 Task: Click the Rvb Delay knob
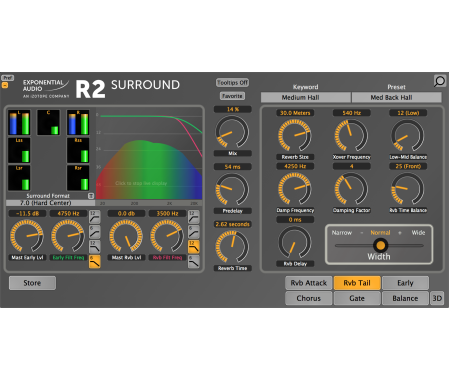click(295, 242)
